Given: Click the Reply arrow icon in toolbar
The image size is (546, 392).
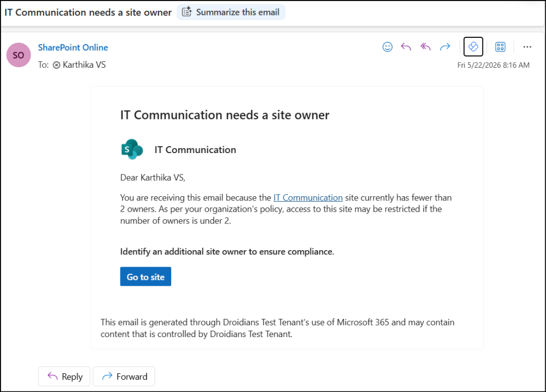Looking at the screenshot, I should (x=406, y=47).
